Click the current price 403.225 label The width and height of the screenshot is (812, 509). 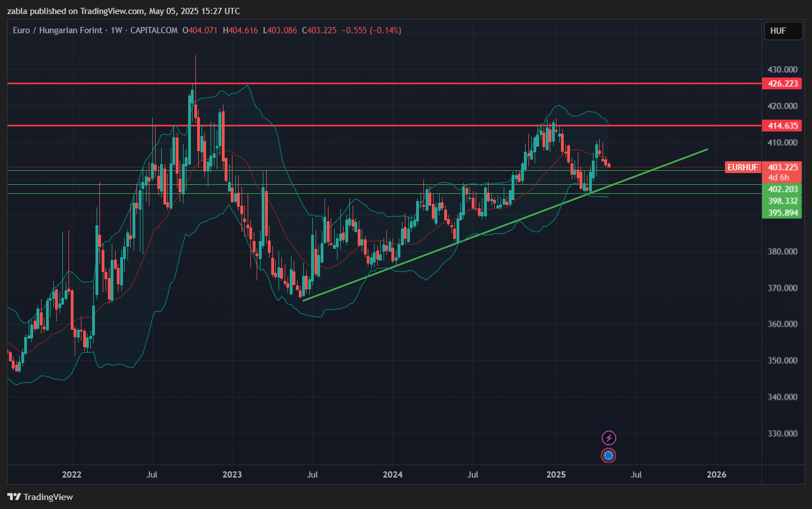coord(782,167)
